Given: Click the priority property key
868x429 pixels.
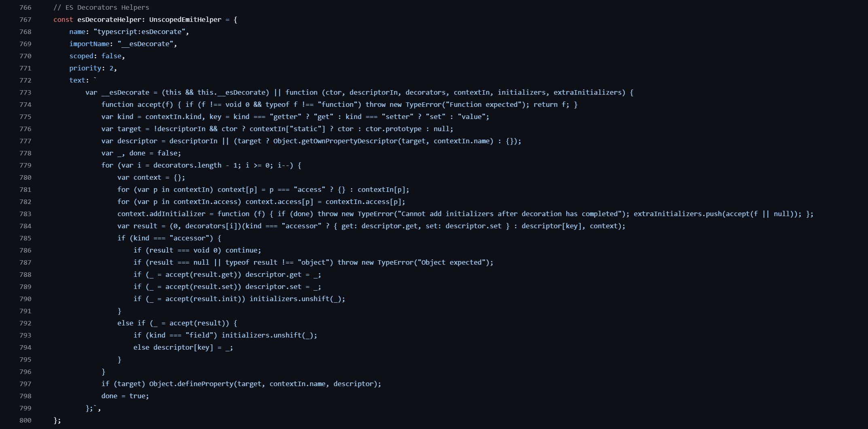Looking at the screenshot, I should [x=85, y=68].
